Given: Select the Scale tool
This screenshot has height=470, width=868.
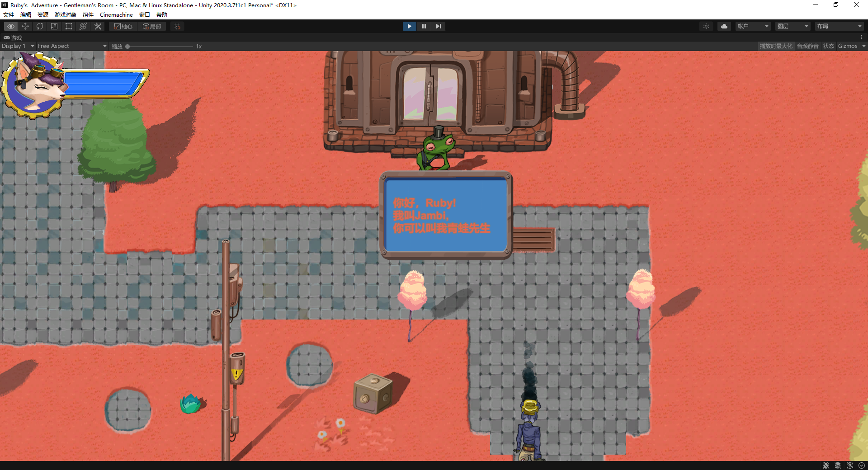Looking at the screenshot, I should click(x=54, y=26).
